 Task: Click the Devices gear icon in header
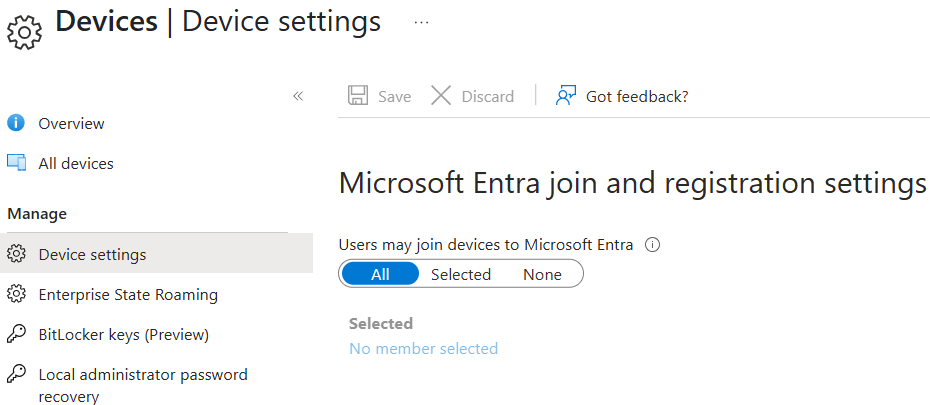pos(24,33)
